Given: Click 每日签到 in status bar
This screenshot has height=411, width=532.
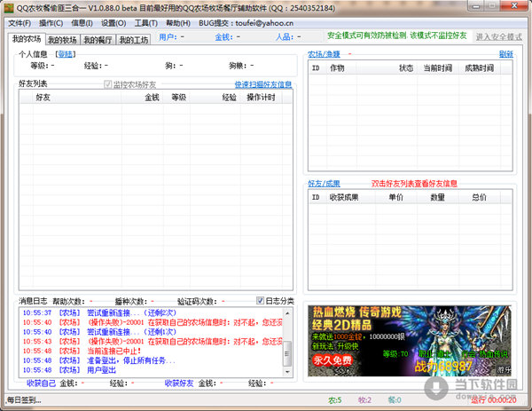Looking at the screenshot, I should point(24,400).
